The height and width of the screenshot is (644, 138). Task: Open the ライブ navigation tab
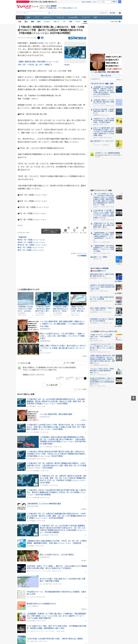[37, 17]
